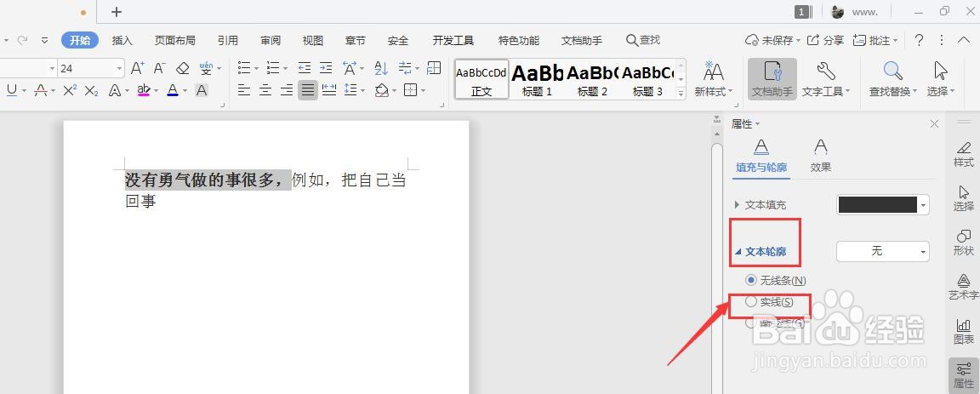This screenshot has width=980, height=394.
Task: Click the 查找 search button
Action: click(643, 41)
